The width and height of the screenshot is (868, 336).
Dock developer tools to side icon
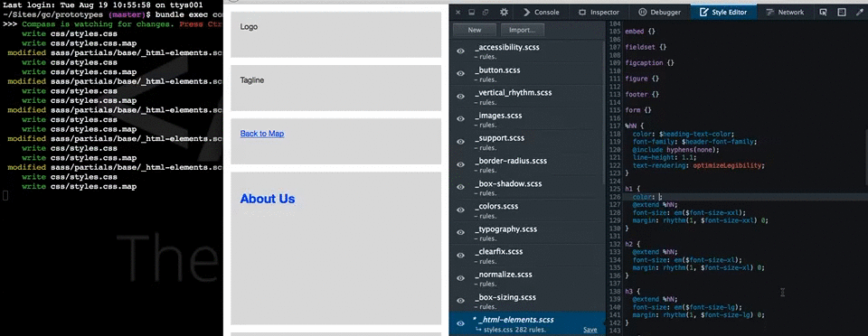pyautogui.click(x=472, y=12)
